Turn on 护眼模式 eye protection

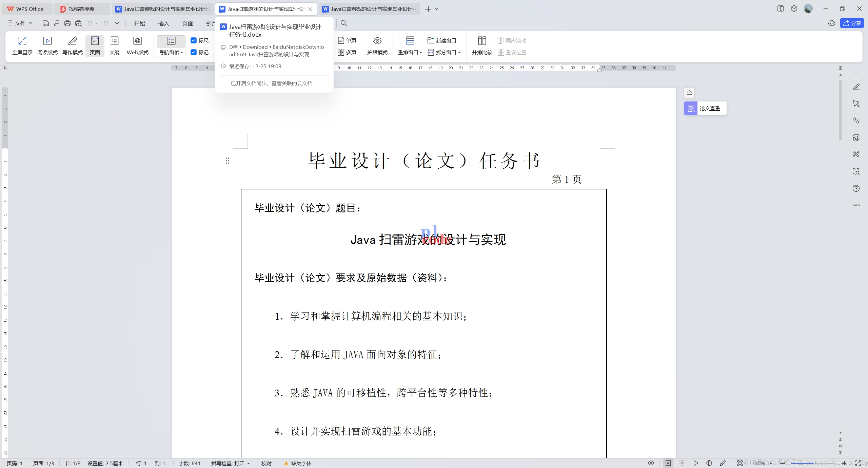(377, 46)
